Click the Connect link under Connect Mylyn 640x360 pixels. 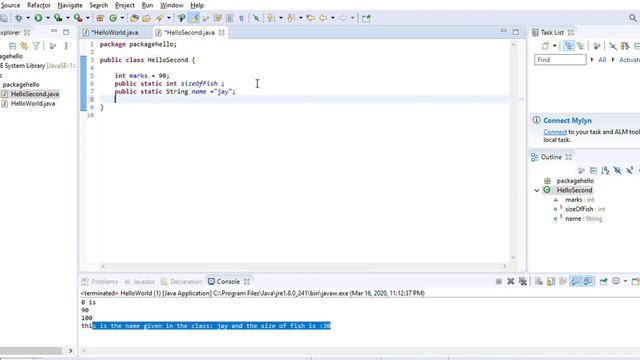(555, 132)
